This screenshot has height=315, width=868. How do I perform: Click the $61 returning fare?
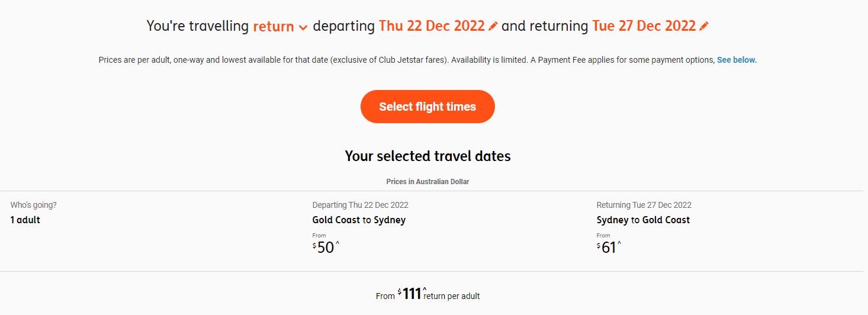(609, 247)
